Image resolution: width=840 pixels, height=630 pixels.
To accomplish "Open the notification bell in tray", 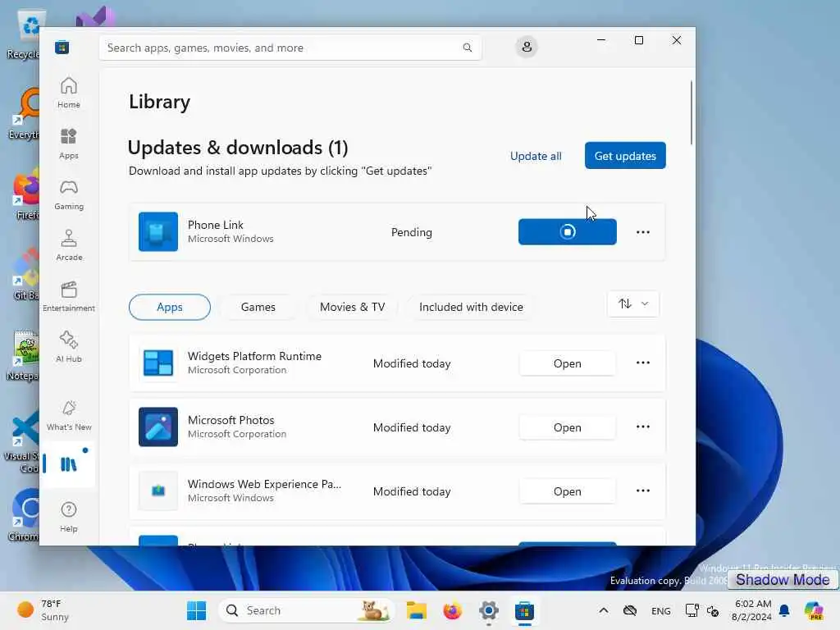I will (x=784, y=610).
